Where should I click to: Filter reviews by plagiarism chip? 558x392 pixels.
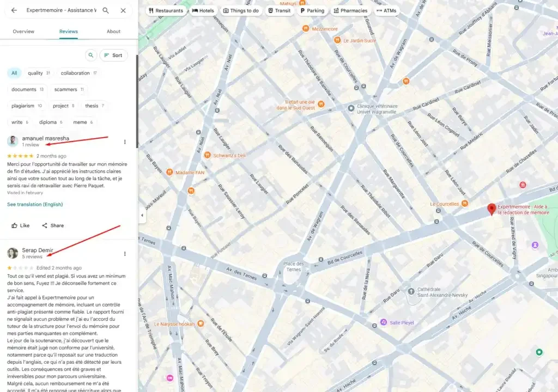click(x=26, y=106)
